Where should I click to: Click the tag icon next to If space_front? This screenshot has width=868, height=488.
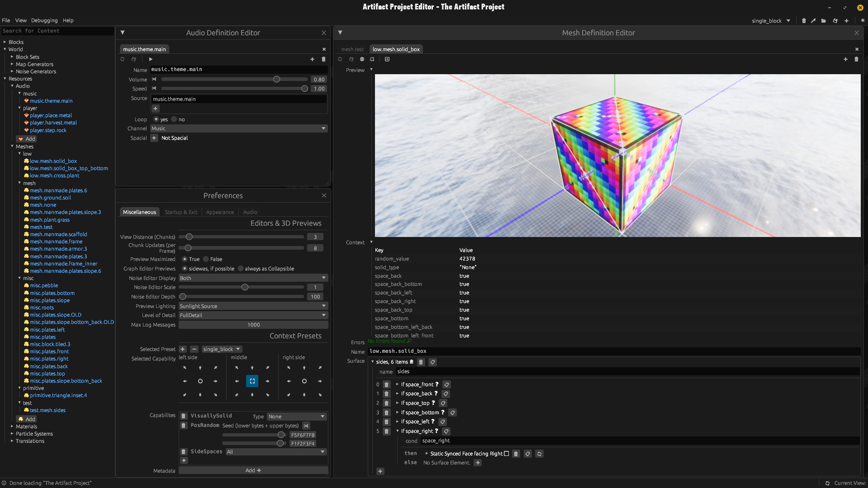(446, 384)
